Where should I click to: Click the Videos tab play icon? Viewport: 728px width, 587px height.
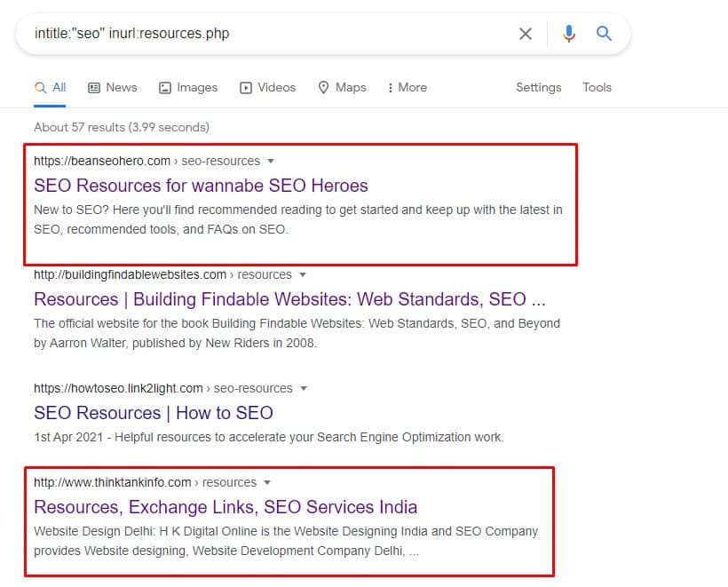coord(246,88)
